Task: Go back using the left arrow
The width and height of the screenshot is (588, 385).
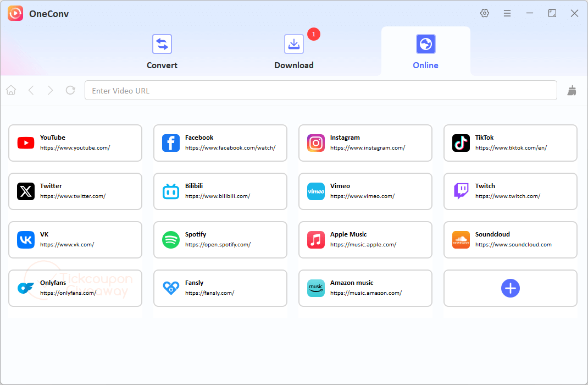Action: 31,90
